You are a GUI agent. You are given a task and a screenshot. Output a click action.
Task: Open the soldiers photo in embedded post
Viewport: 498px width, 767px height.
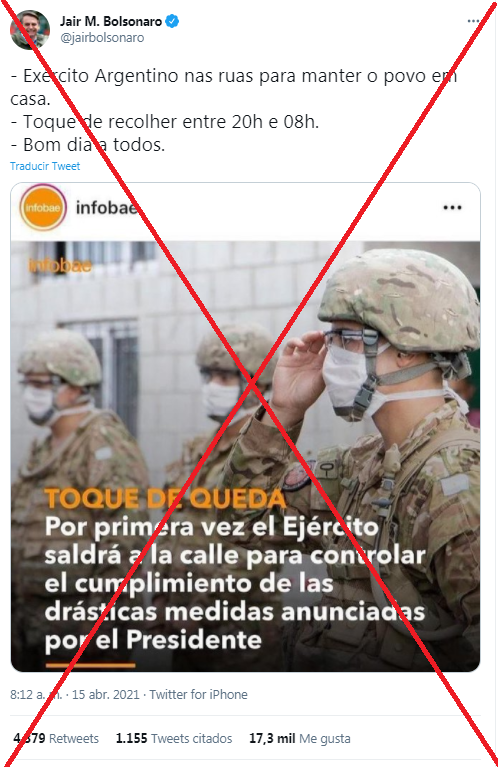(x=246, y=456)
